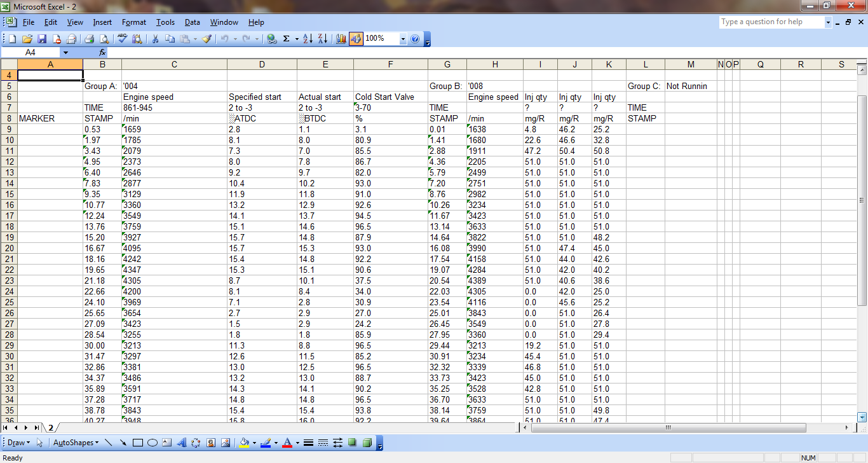This screenshot has width=868, height=463.
Task: Click the AutoSum sigma icon
Action: pyautogui.click(x=287, y=39)
